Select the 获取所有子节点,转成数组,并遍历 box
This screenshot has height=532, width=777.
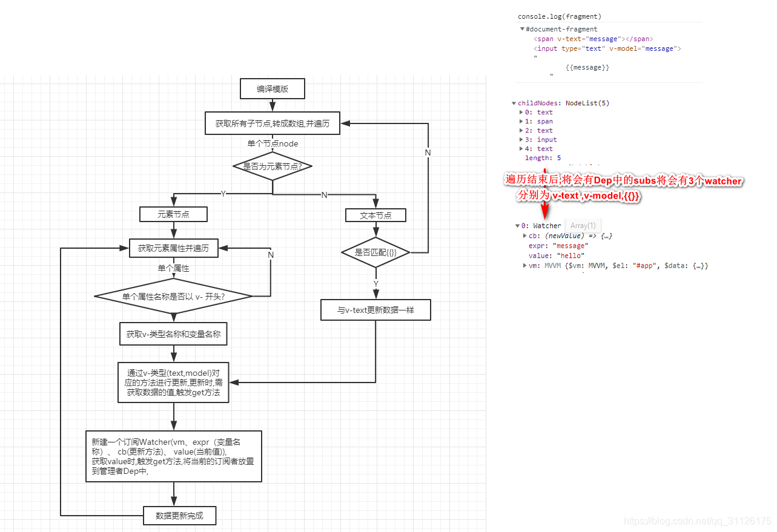coord(273,123)
